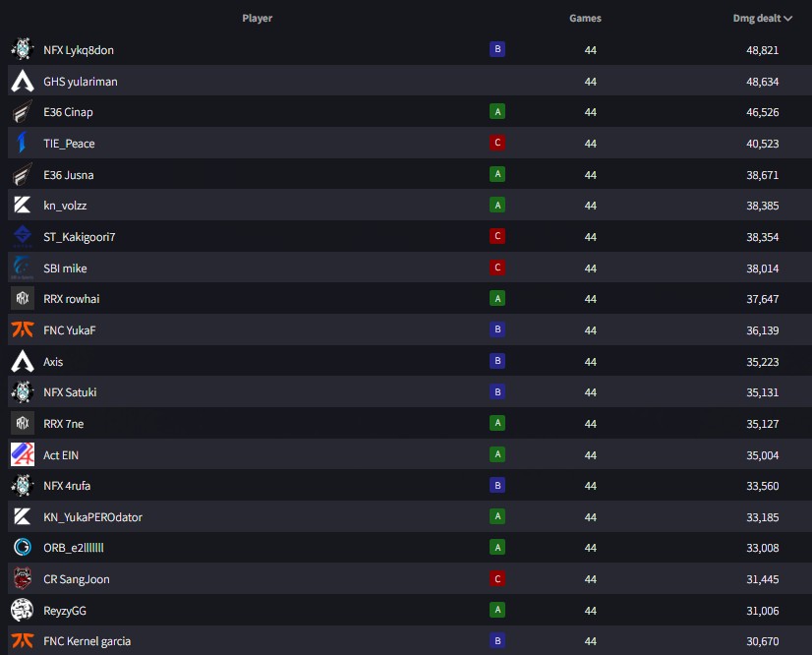Click the CR logo beside SangJoon
The width and height of the screenshot is (812, 655).
coord(23,578)
